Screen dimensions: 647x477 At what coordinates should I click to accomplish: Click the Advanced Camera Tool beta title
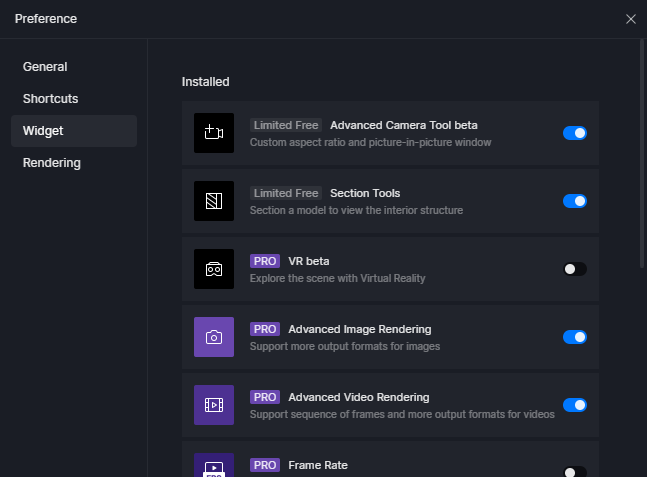pos(404,125)
